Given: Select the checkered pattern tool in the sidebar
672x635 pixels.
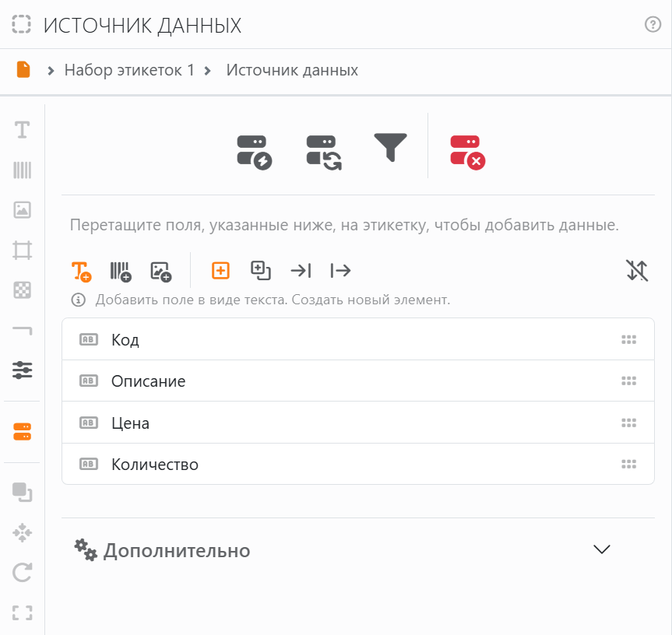Looking at the screenshot, I should pyautogui.click(x=23, y=290).
